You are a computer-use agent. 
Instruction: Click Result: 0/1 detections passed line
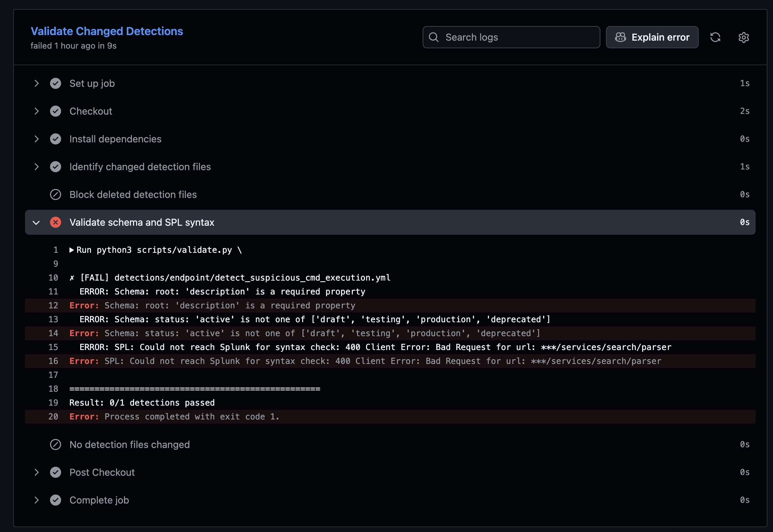tap(142, 403)
